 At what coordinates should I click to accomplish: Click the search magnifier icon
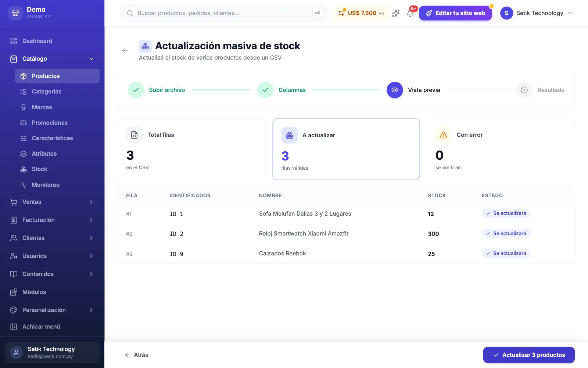130,13
